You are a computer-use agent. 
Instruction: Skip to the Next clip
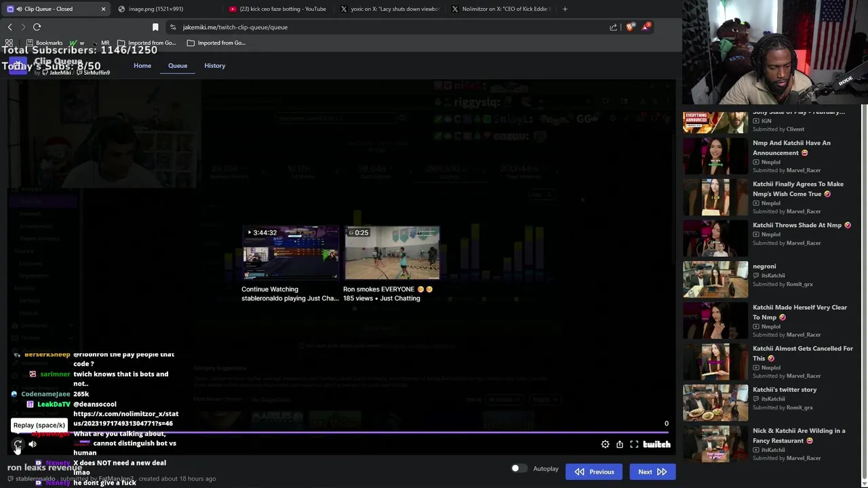(652, 472)
